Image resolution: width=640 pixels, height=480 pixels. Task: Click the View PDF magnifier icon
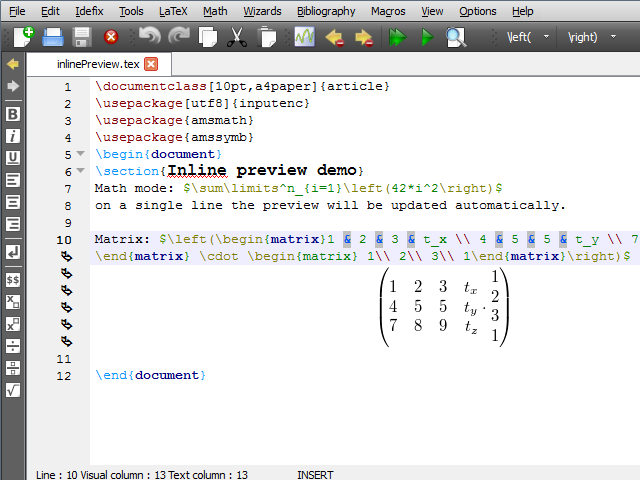click(456, 38)
